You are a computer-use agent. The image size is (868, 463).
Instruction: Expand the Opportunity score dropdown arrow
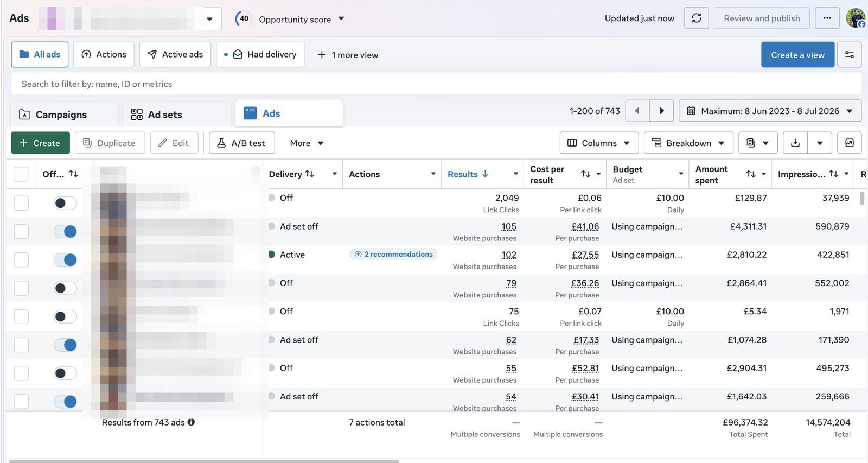tap(341, 18)
